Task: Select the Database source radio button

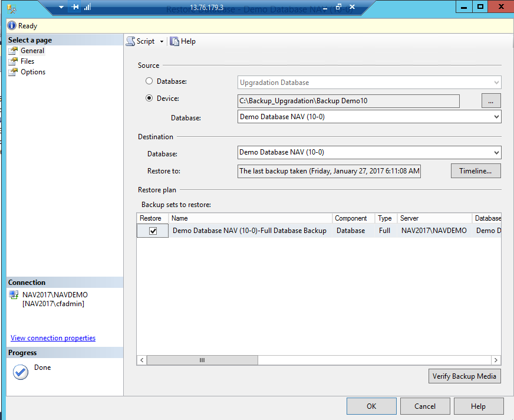Action: click(x=149, y=81)
